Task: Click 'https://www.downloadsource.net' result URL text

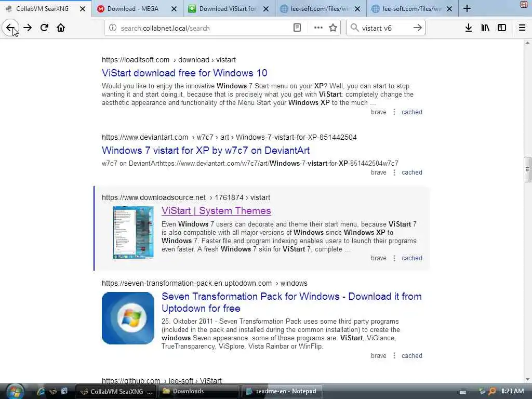Action: (x=154, y=197)
